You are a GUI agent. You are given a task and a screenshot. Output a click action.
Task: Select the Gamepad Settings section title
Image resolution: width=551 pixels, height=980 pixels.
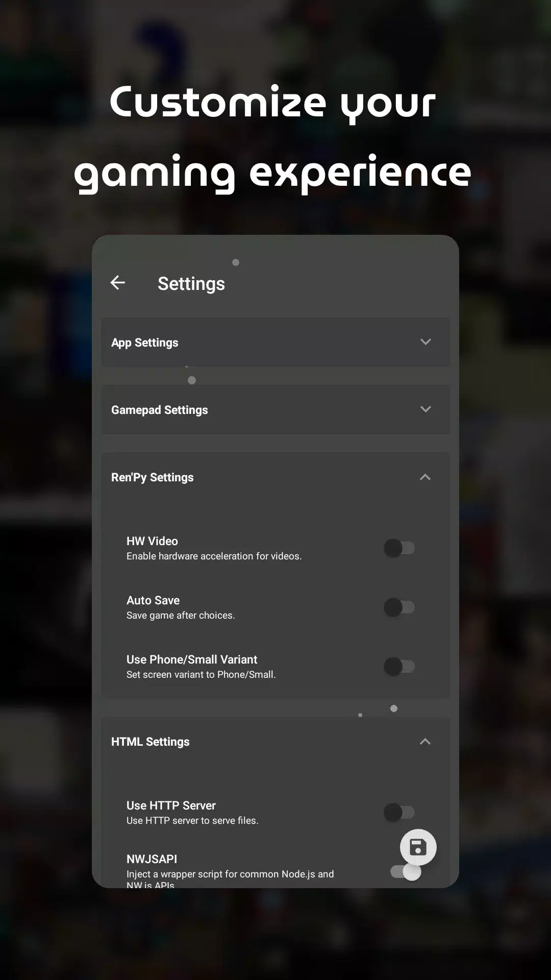160,410
